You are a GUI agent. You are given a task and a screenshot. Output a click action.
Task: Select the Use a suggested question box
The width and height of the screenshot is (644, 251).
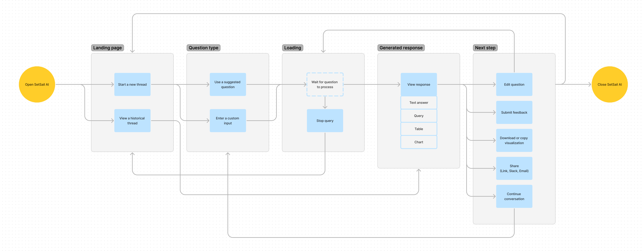[227, 85]
